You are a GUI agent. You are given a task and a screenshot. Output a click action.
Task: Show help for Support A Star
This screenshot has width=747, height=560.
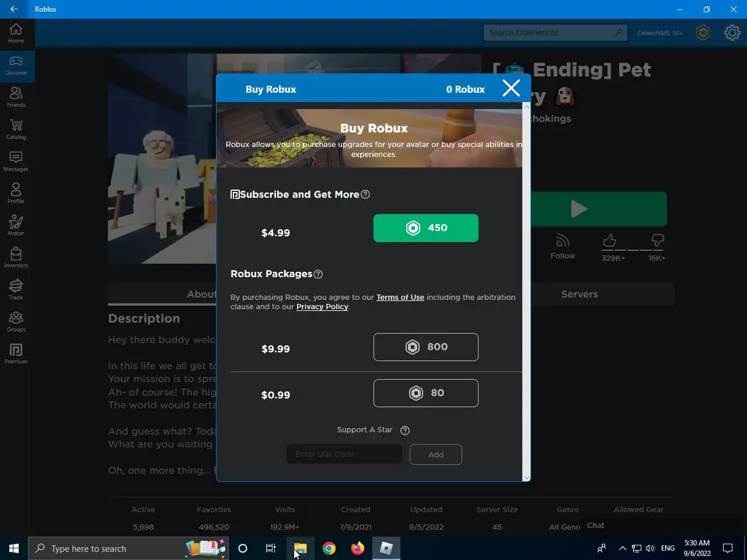coord(405,430)
